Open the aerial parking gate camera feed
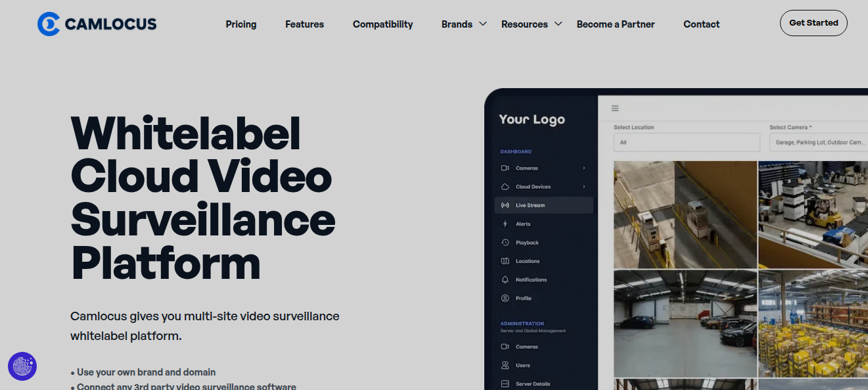 pyautogui.click(x=685, y=214)
